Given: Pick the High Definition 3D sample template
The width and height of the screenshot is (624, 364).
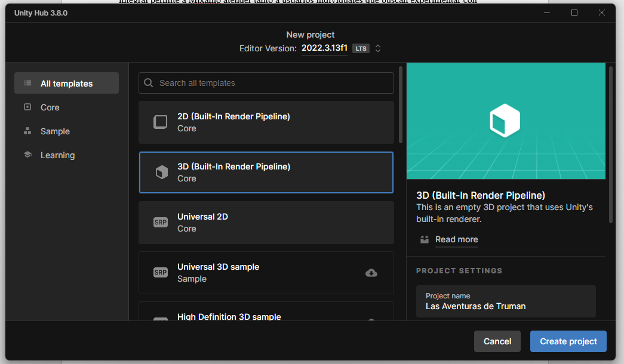Looking at the screenshot, I should [x=266, y=311].
